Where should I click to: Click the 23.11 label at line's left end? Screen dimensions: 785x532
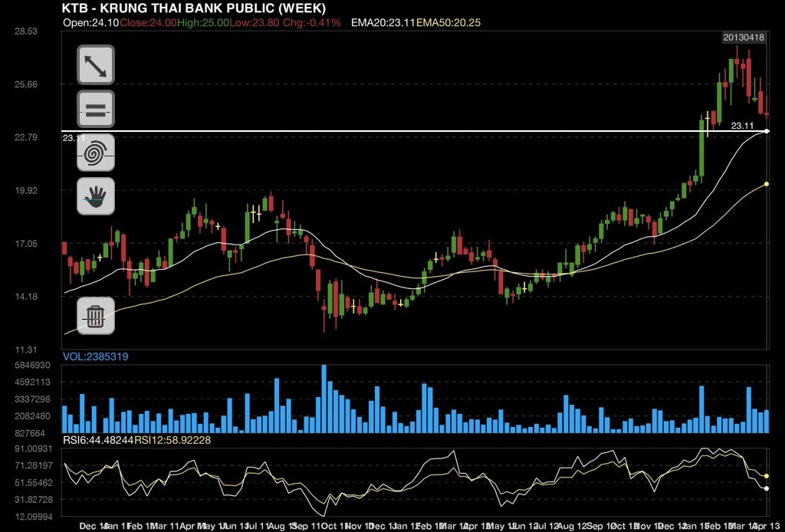(x=74, y=138)
